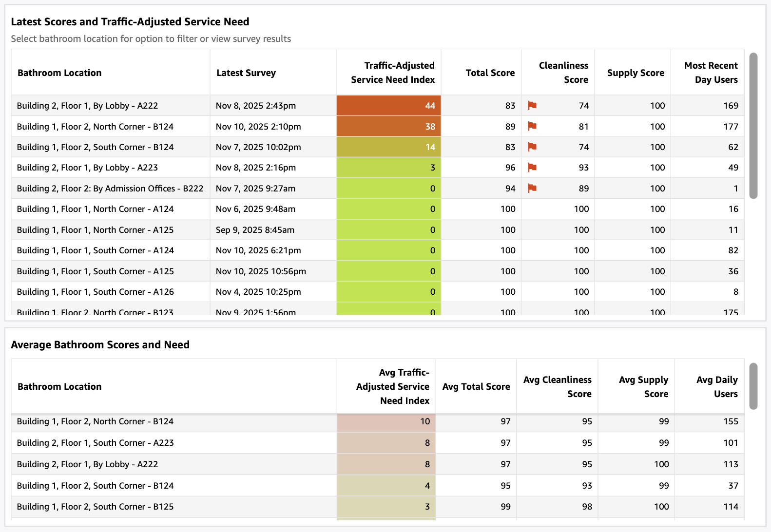Click the scrollbar of the Latest Scores table
Viewport: 771px width, 532px height.
753,126
